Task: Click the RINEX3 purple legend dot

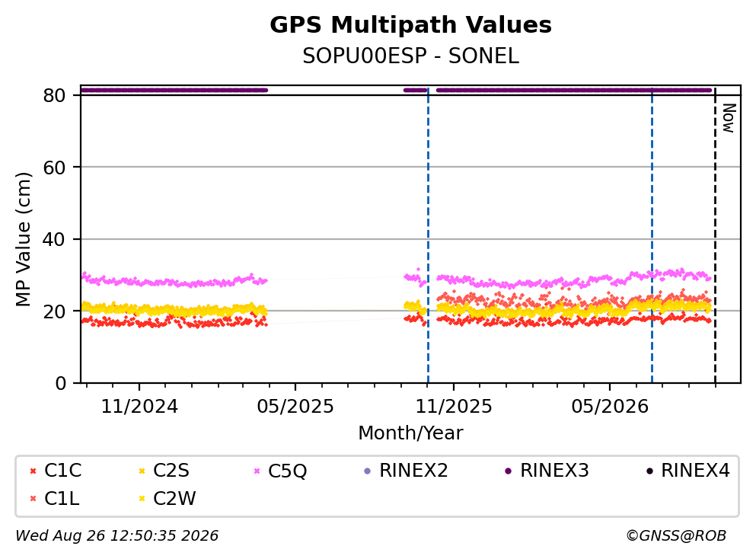Action: (508, 471)
